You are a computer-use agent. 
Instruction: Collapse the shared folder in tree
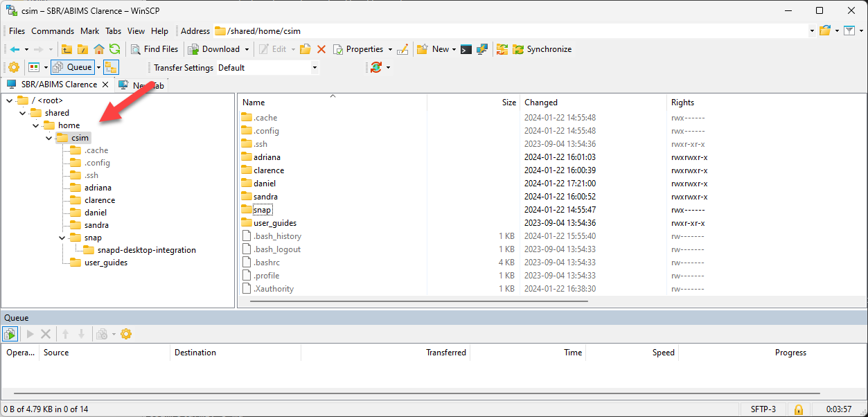pyautogui.click(x=23, y=113)
